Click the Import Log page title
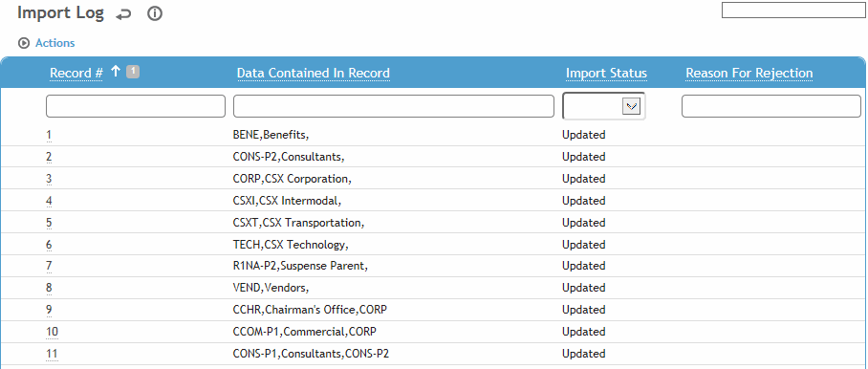Viewport: 868px width, 369px height. [x=61, y=13]
